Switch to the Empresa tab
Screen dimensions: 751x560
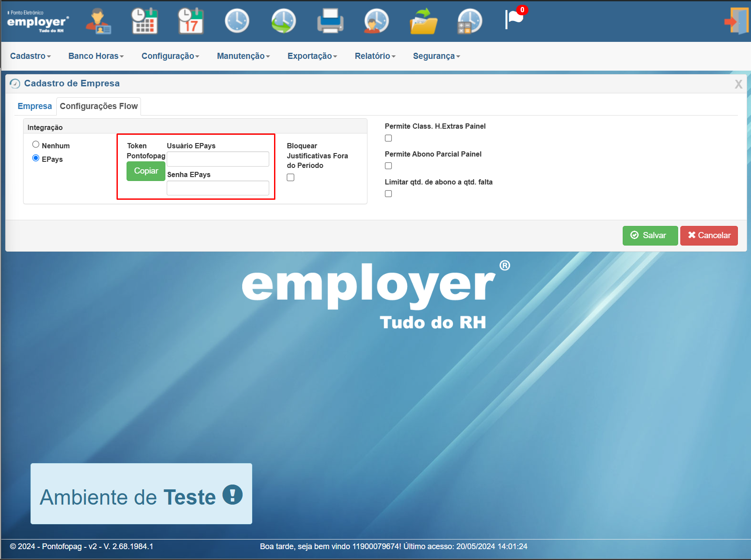[x=34, y=106]
